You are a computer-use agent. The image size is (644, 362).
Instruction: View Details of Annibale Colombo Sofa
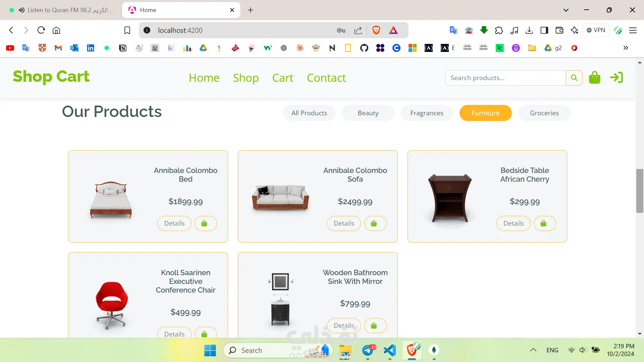[344, 224]
